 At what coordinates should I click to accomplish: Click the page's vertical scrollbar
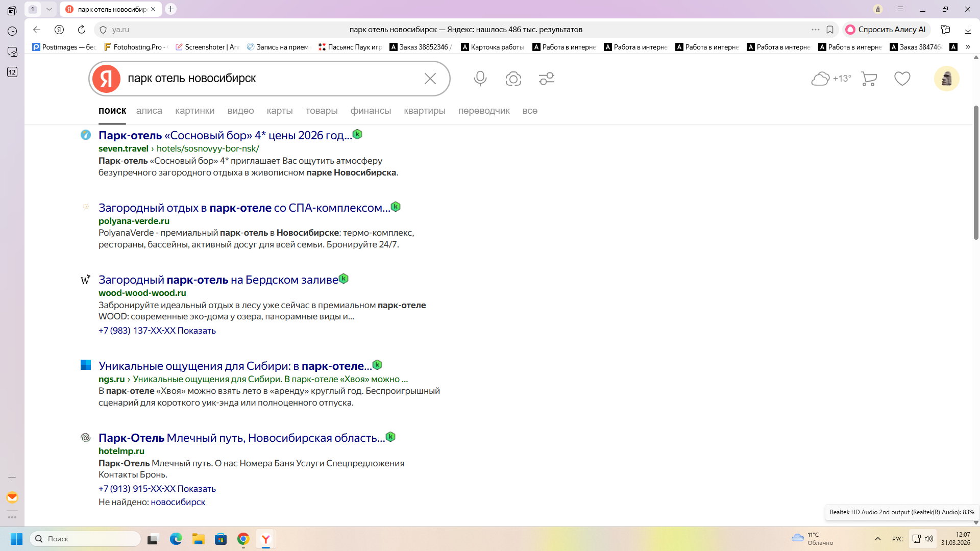pyautogui.click(x=976, y=173)
